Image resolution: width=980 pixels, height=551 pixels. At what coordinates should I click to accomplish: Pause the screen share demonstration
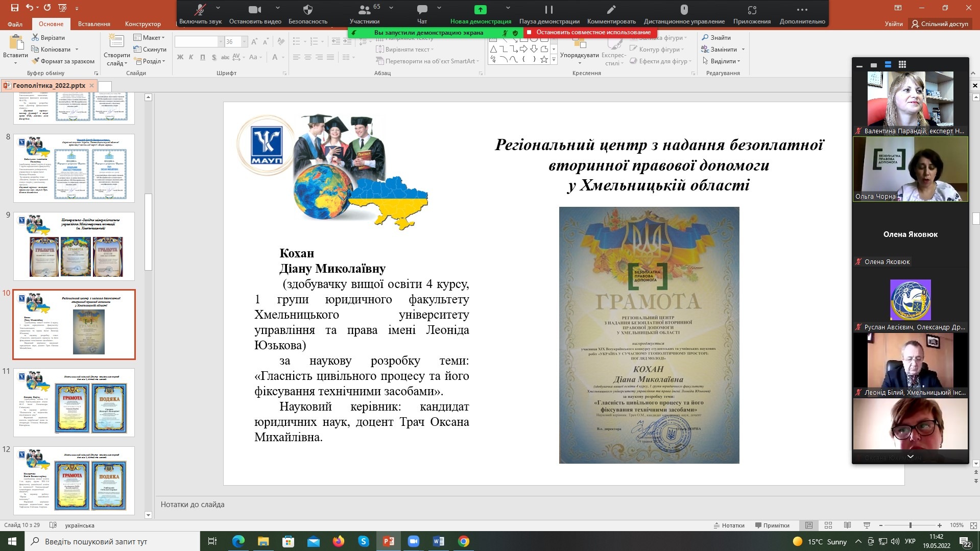(549, 10)
